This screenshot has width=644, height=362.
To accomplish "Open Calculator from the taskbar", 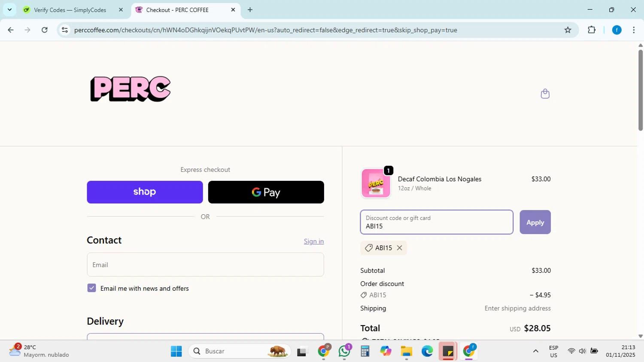I will pyautogui.click(x=365, y=351).
